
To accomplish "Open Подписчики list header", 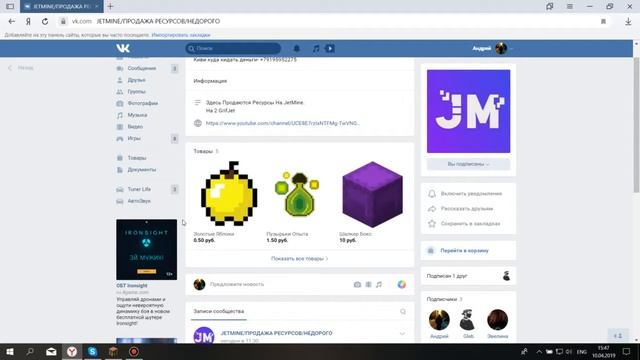I will [x=444, y=299].
